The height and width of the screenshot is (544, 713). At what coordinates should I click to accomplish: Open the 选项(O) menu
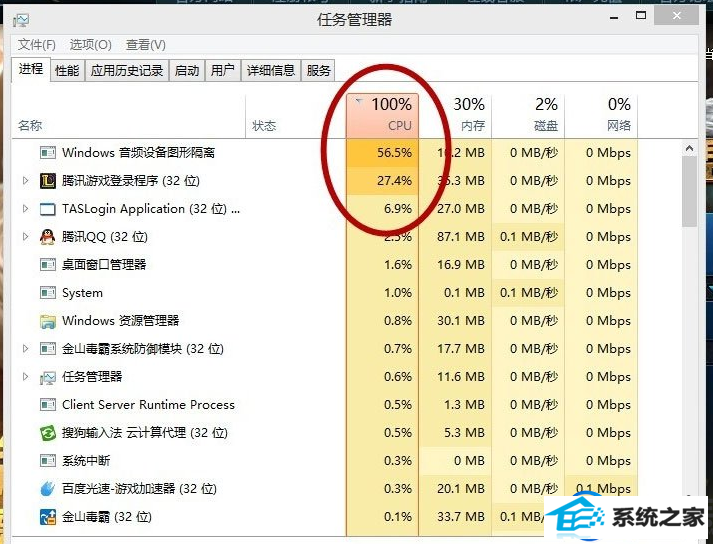(90, 45)
